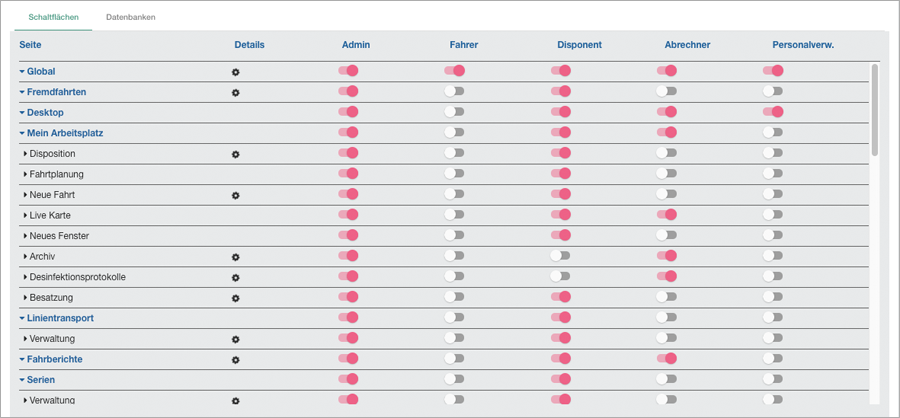Switch to the Datenbanken tab

pyautogui.click(x=131, y=17)
